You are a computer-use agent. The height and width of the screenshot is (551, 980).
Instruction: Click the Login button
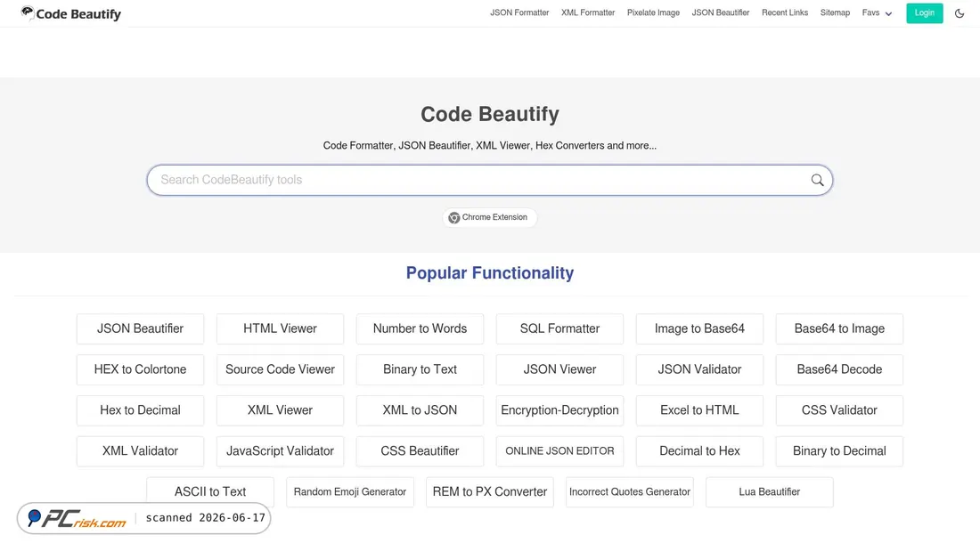pos(925,13)
